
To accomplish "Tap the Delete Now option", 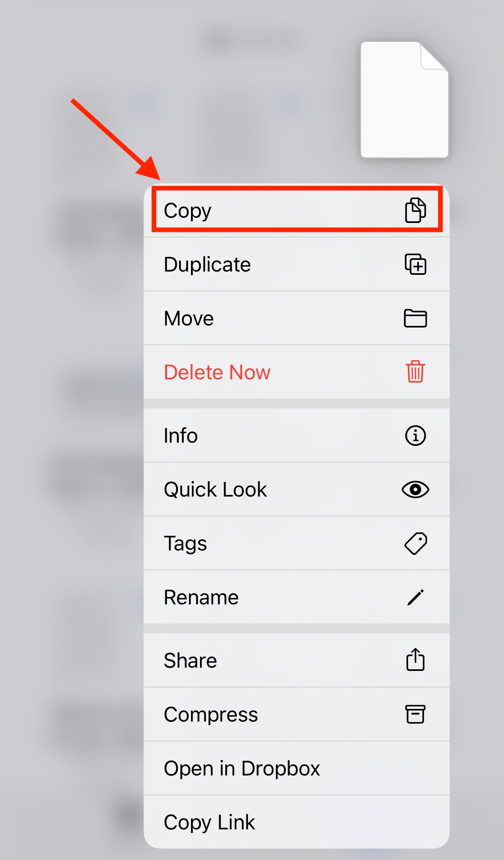I will pos(297,372).
